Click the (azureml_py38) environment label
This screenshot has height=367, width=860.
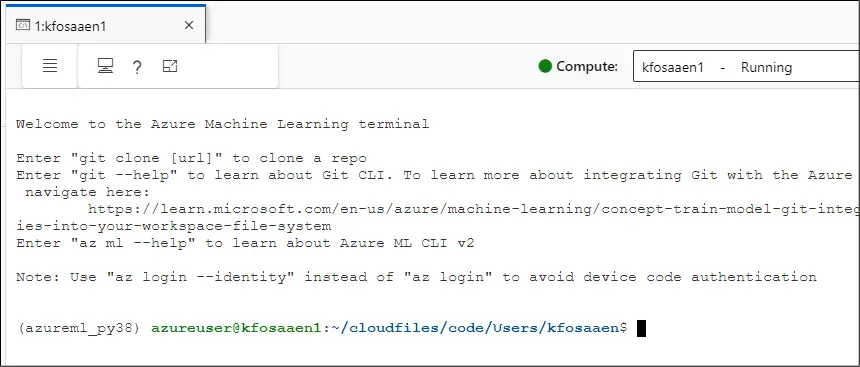pos(79,328)
